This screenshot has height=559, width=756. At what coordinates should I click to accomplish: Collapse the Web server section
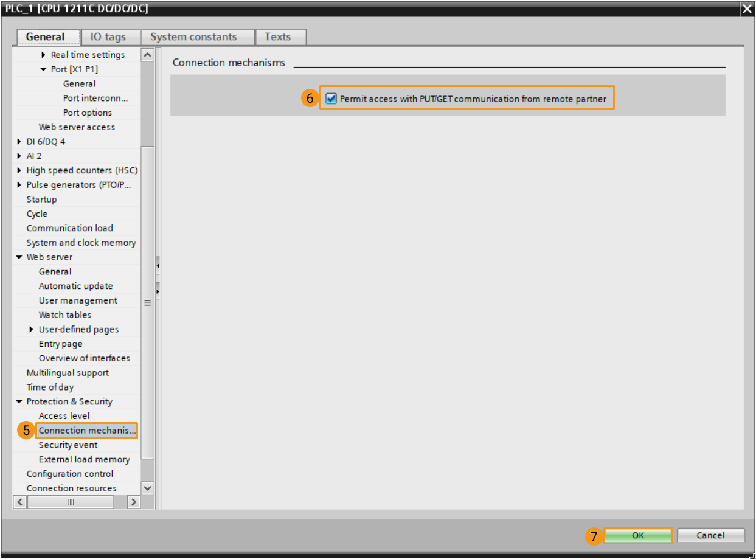(19, 257)
